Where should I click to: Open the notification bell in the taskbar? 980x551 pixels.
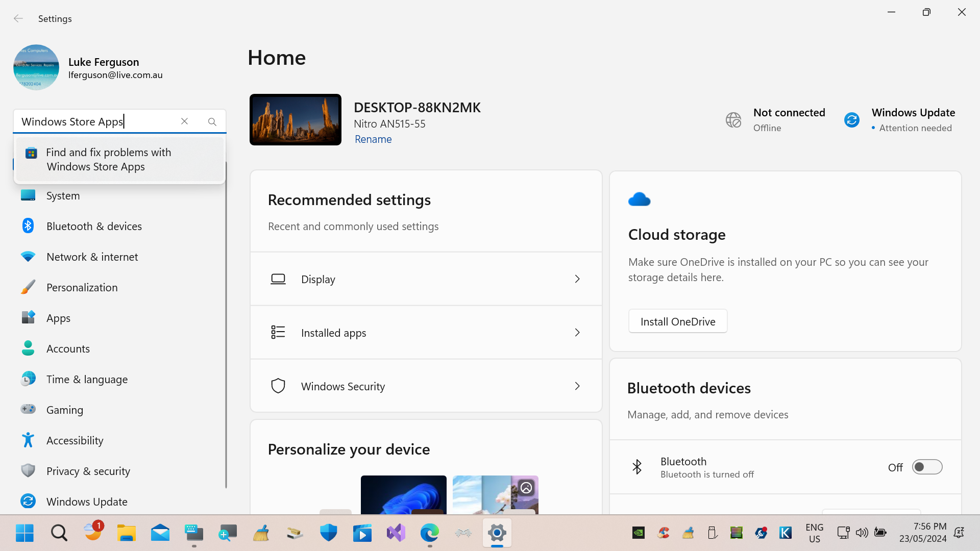click(x=959, y=533)
